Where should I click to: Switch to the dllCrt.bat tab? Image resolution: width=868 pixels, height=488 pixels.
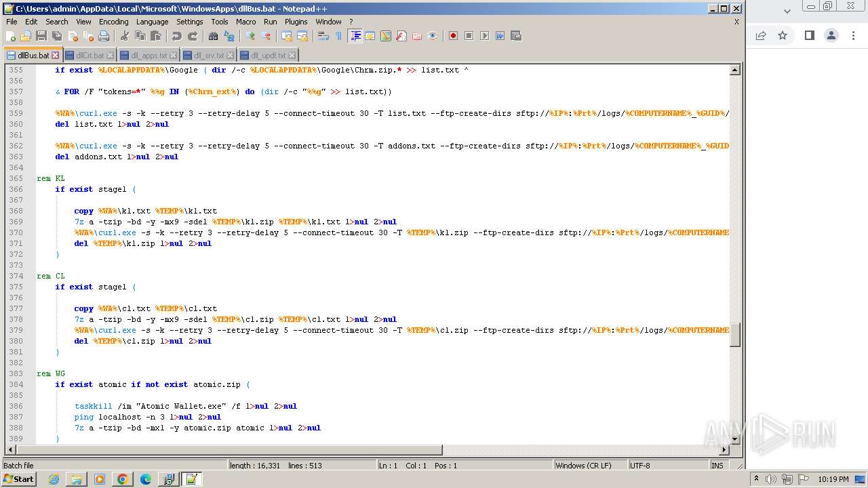click(90, 56)
